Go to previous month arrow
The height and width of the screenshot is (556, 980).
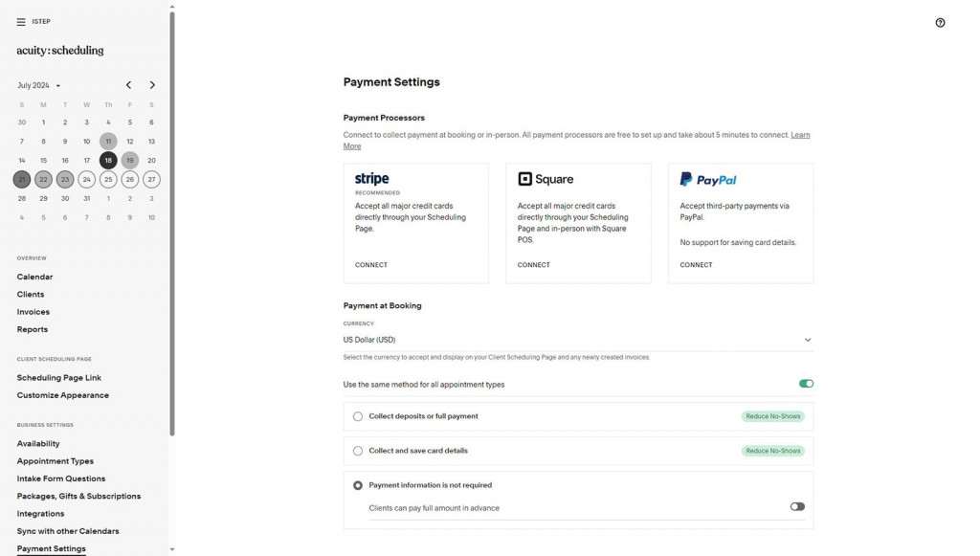tap(129, 85)
